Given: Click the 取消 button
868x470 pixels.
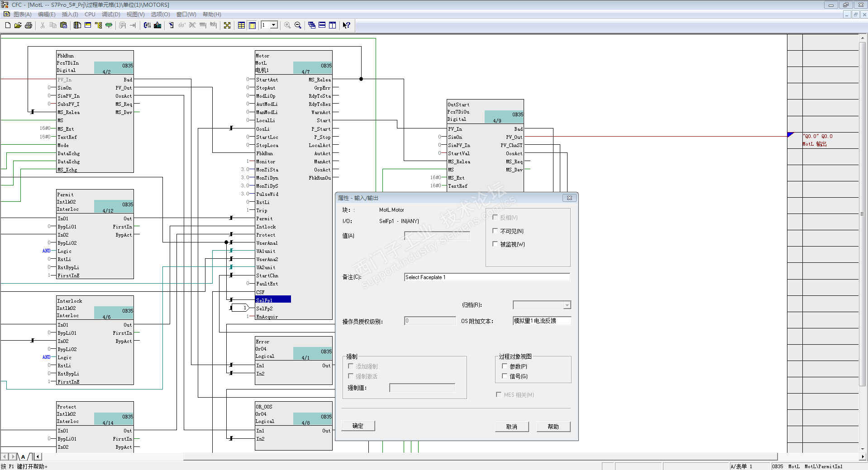Looking at the screenshot, I should 511,427.
